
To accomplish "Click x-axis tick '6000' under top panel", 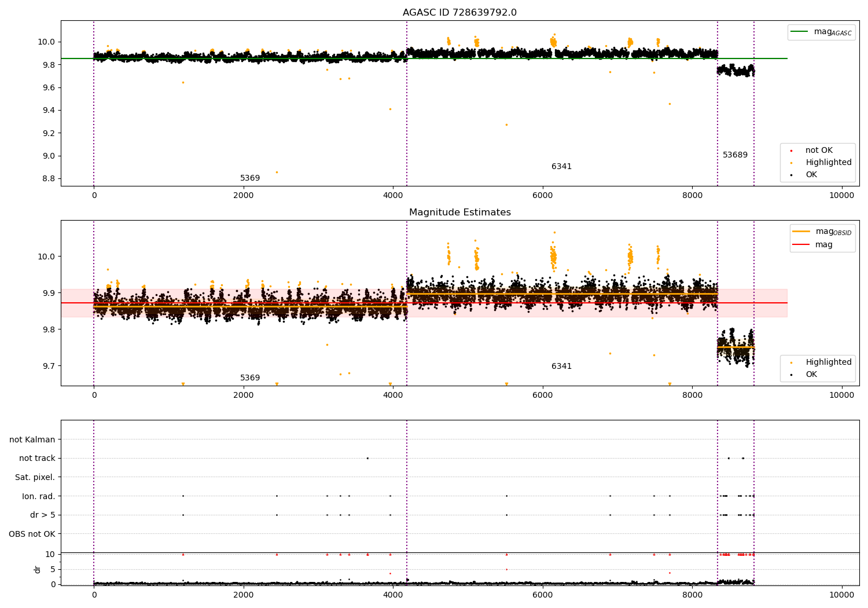I will coord(543,195).
